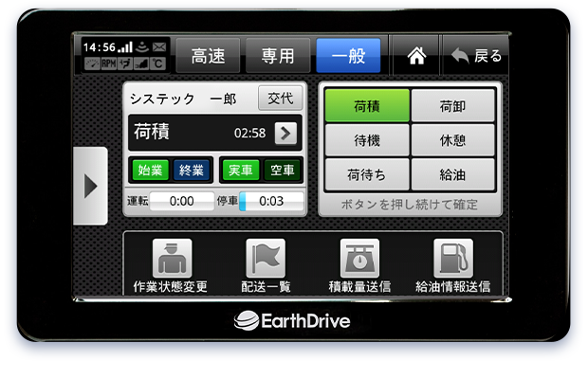Tap the 停車 time gauge 0:03
Screen dimensions: 588x379
tap(271, 201)
